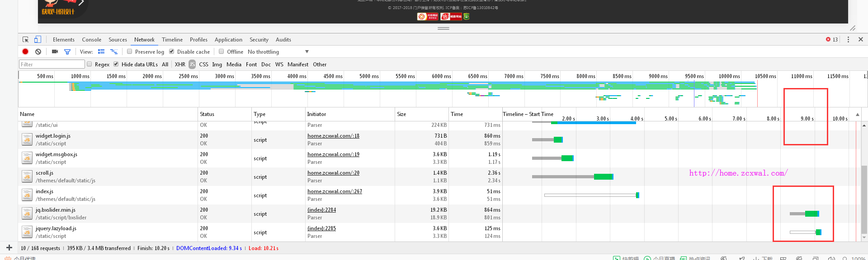868x260 pixels.
Task: Open the No throttling dropdown
Action: pos(278,52)
